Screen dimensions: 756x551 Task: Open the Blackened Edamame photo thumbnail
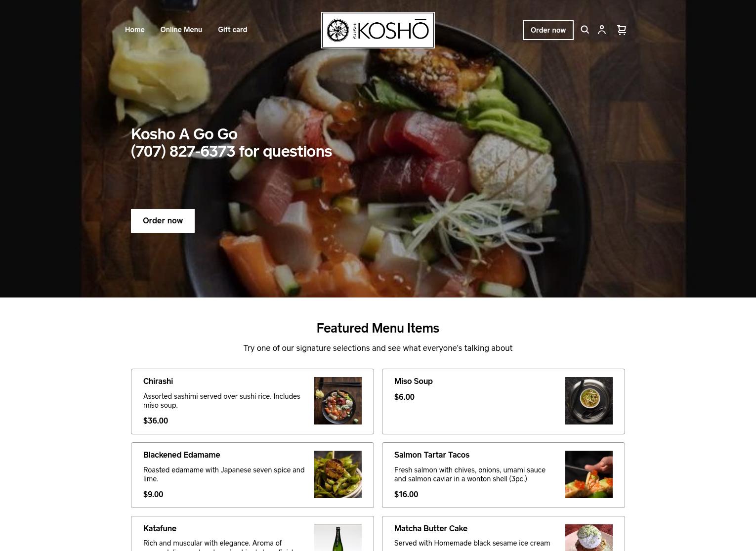[x=338, y=474]
